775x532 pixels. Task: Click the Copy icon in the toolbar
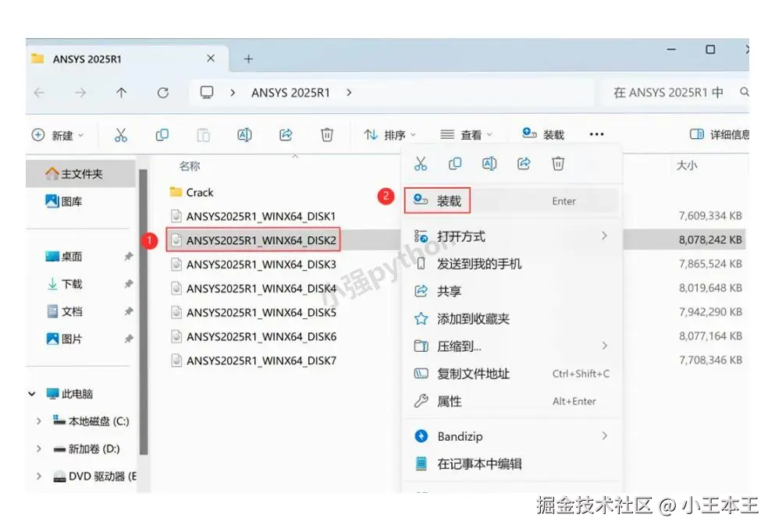coord(162,135)
